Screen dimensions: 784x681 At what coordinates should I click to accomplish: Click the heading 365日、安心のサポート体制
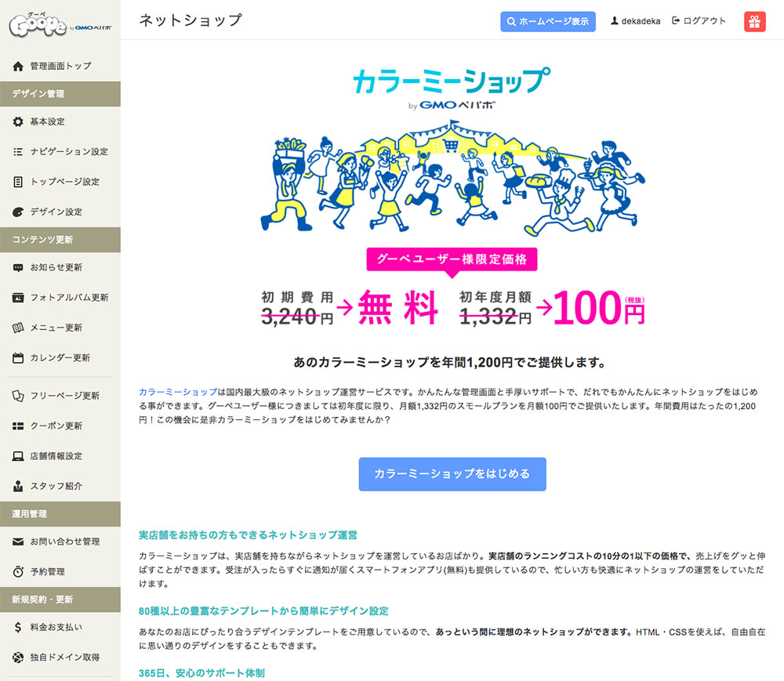click(201, 673)
